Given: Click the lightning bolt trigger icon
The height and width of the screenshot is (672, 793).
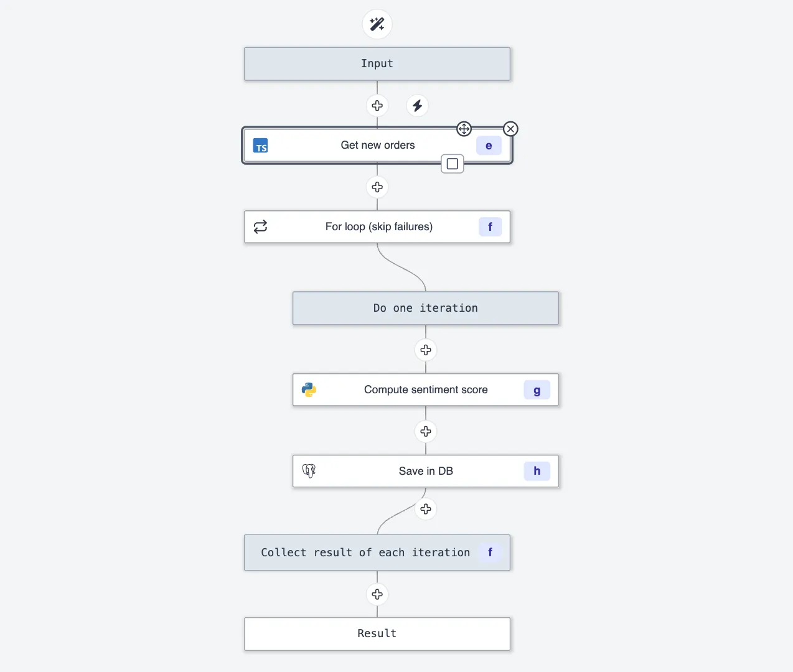Looking at the screenshot, I should 418,106.
